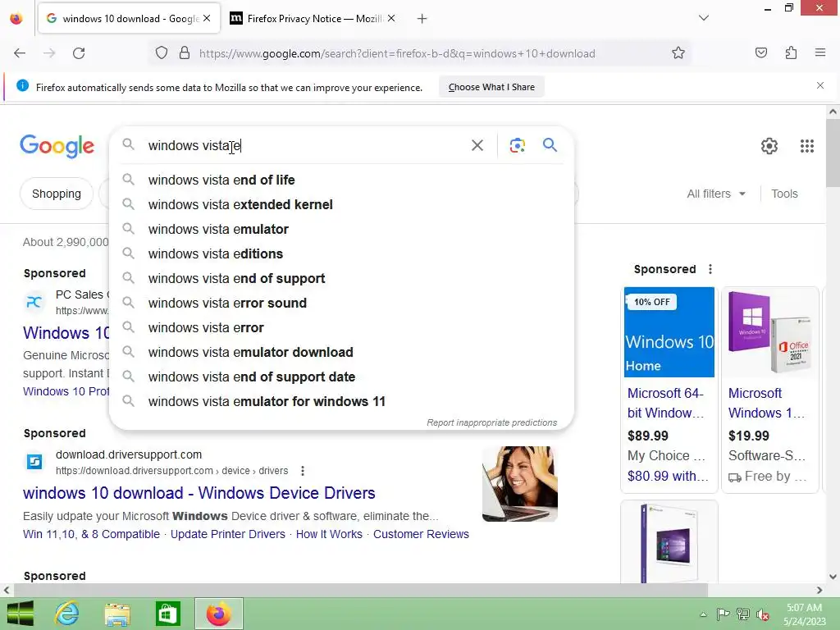840x630 pixels.
Task: Reload the current page
Action: (x=79, y=53)
